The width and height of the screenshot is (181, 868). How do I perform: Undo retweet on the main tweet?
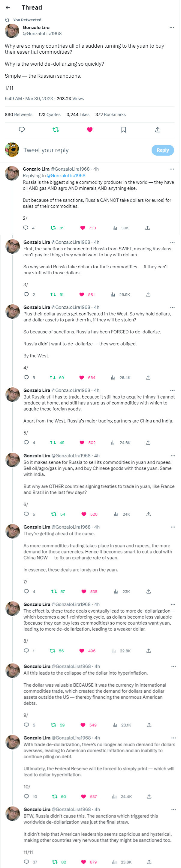point(56,130)
